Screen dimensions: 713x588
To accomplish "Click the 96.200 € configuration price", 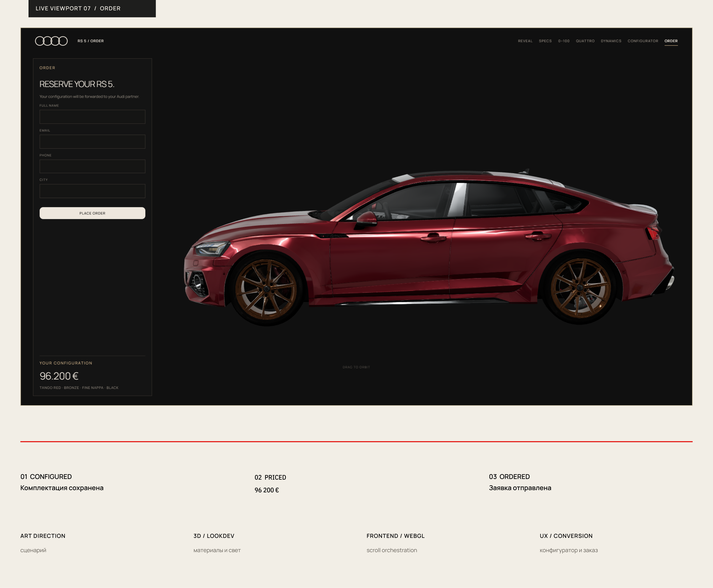I will [x=59, y=376].
